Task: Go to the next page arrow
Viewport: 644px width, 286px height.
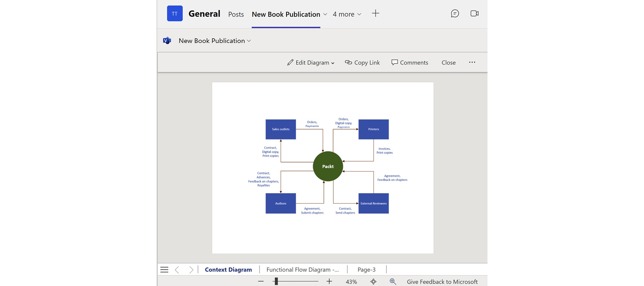Action: coord(191,270)
